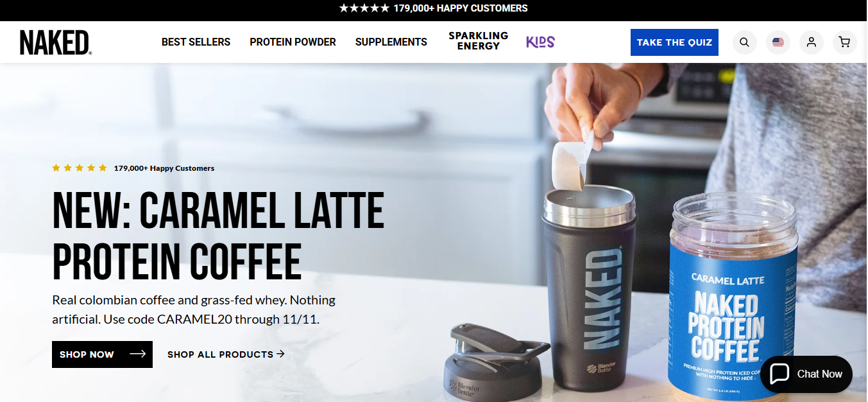Open the Chat Now speech bubble icon

(x=779, y=374)
